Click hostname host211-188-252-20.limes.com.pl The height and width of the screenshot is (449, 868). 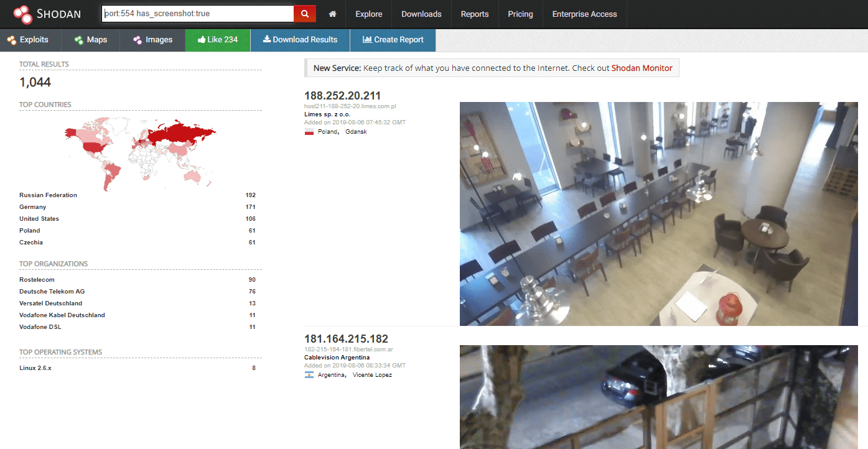point(350,106)
